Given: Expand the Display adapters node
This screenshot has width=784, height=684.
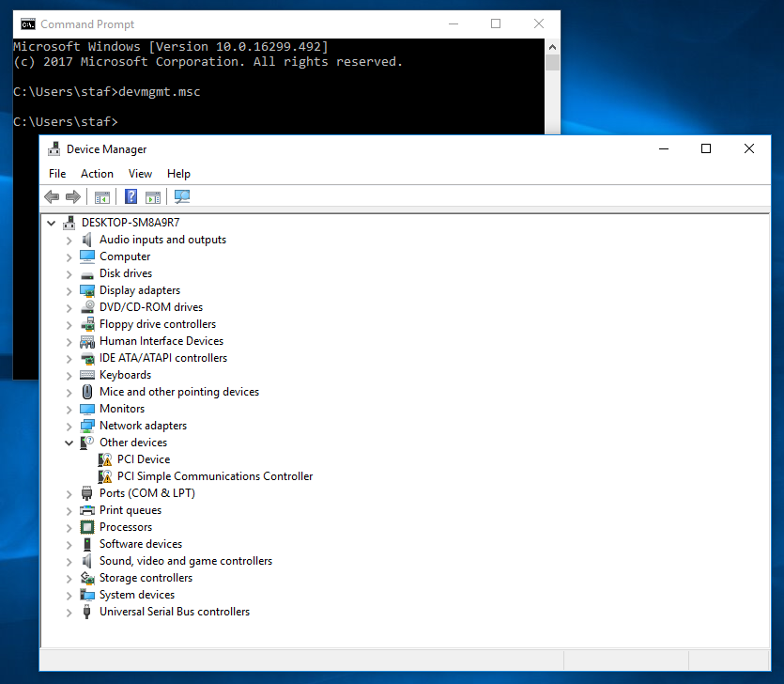Looking at the screenshot, I should click(69, 291).
